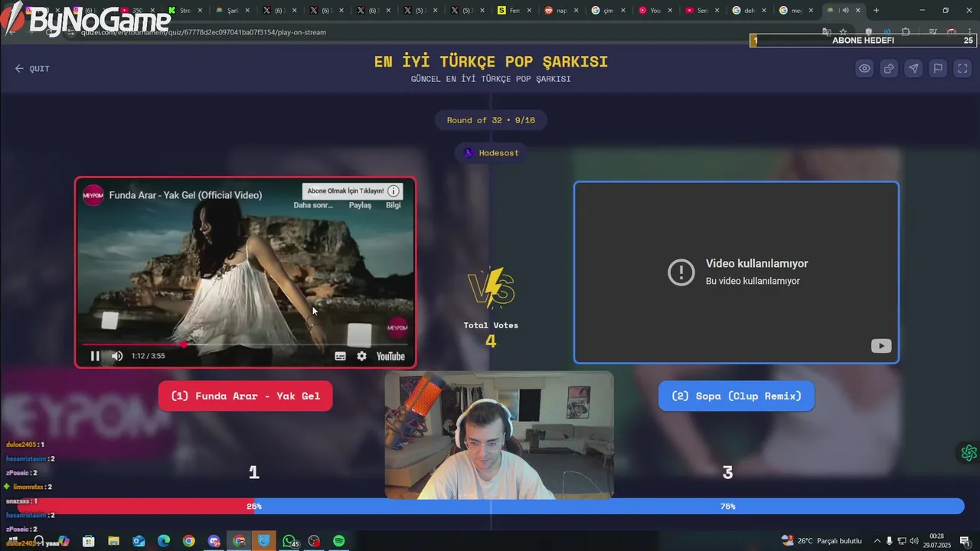
Task: Click the system tray volume icon
Action: (914, 541)
